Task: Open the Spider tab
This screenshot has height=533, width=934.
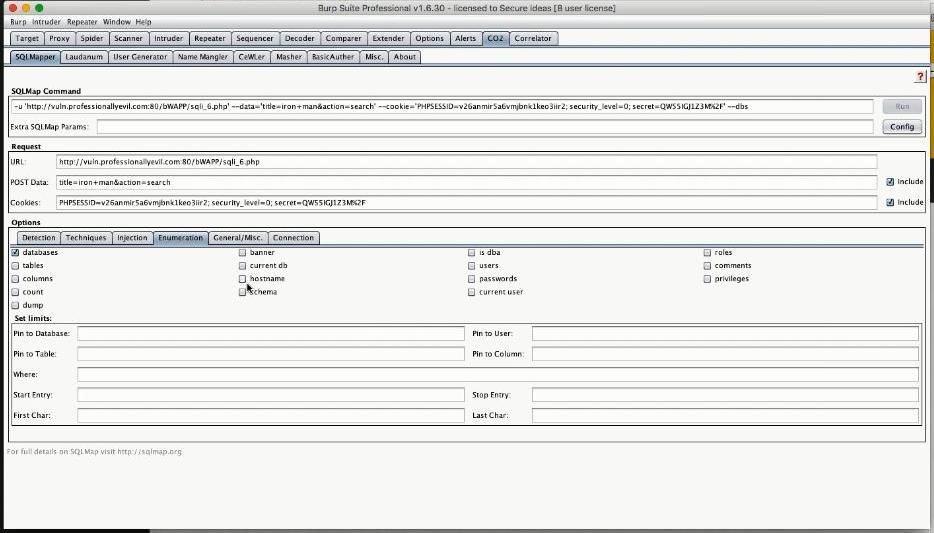Action: [92, 38]
